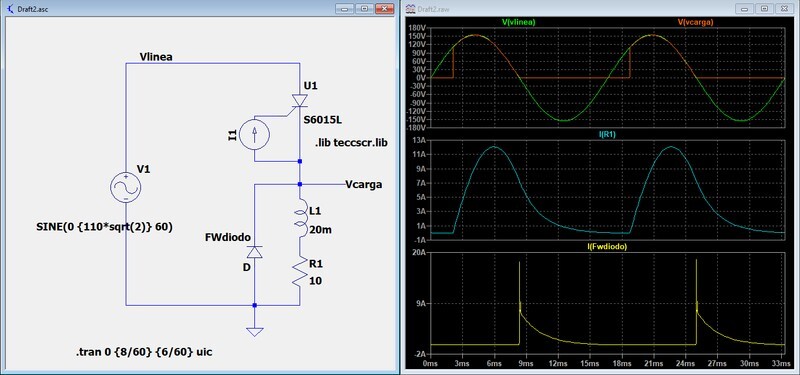Click the LTspice icon in the Draft2.asc title bar
The width and height of the screenshot is (800, 375).
(11, 9)
